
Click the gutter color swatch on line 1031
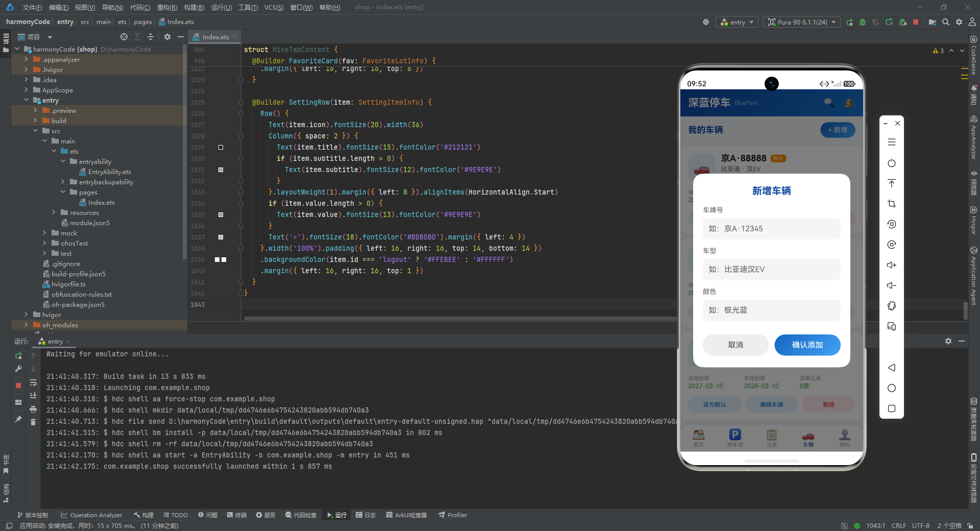coord(221,170)
